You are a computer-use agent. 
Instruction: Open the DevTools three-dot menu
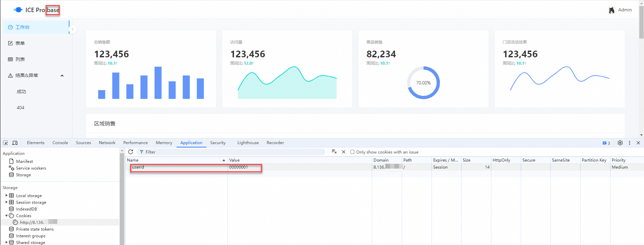pyautogui.click(x=630, y=143)
